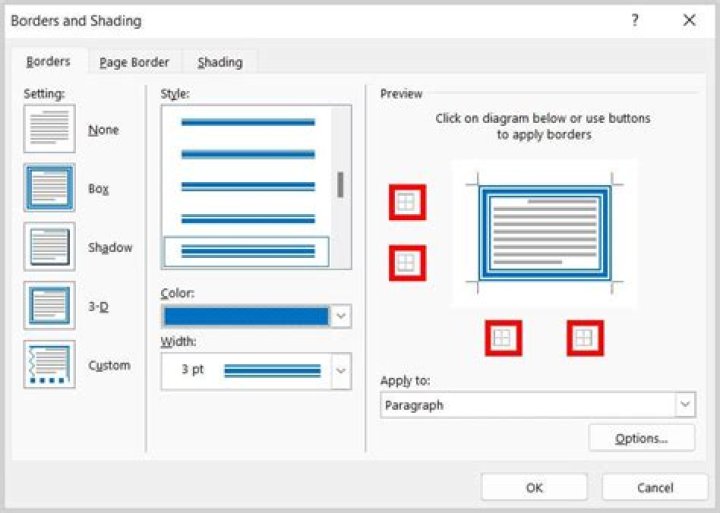Open the Apply to Paragraph dropdown
Screen dimensions: 720x513
pyautogui.click(x=685, y=405)
